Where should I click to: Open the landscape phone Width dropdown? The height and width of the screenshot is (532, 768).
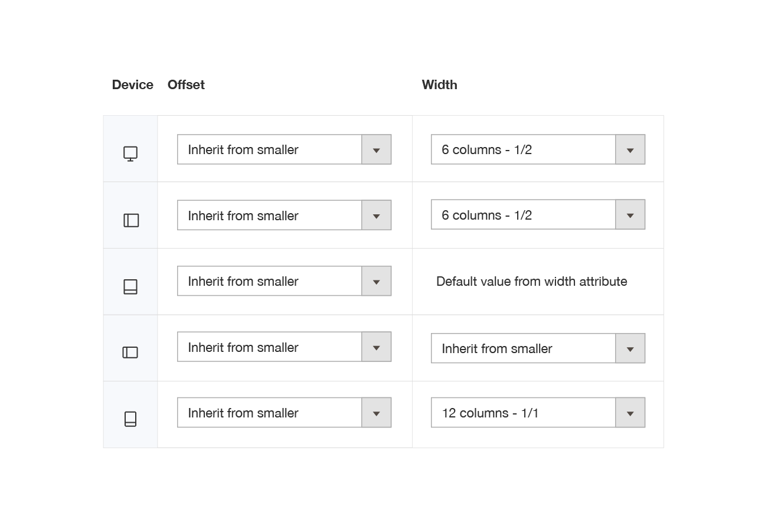(523, 348)
